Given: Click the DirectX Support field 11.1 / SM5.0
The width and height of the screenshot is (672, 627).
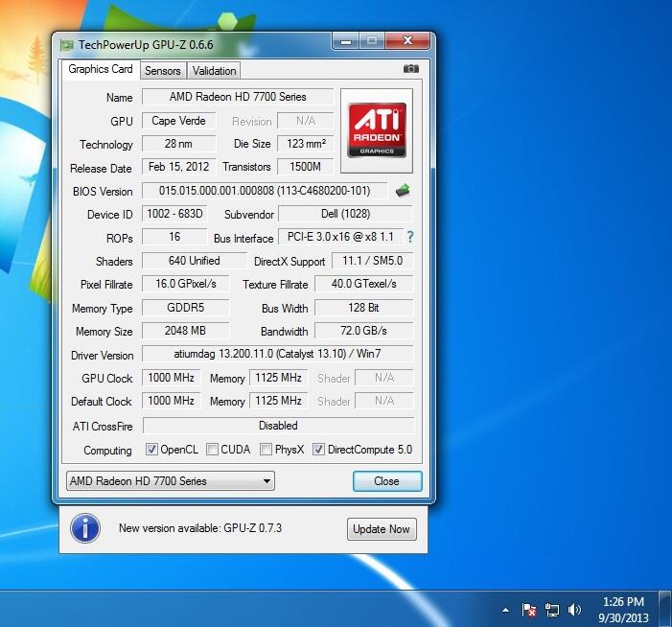Looking at the screenshot, I should tap(373, 261).
